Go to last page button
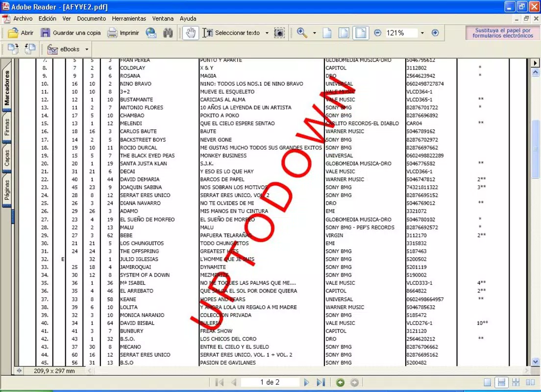 321,382
